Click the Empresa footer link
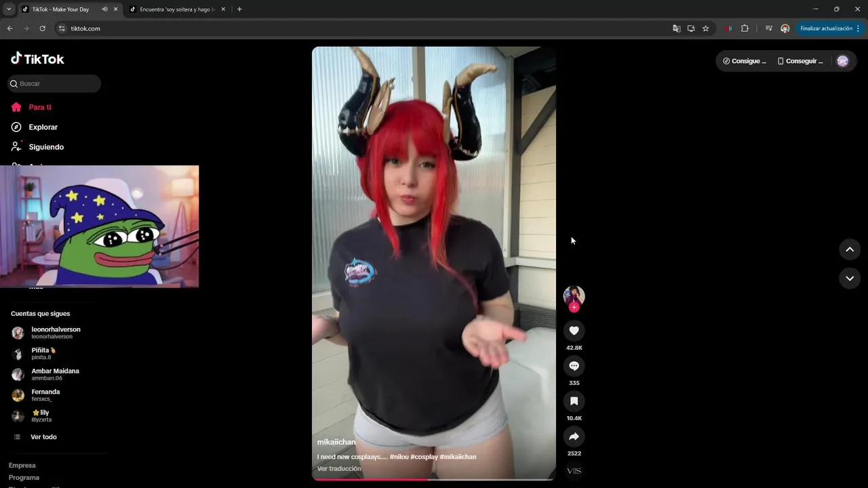 (x=22, y=466)
